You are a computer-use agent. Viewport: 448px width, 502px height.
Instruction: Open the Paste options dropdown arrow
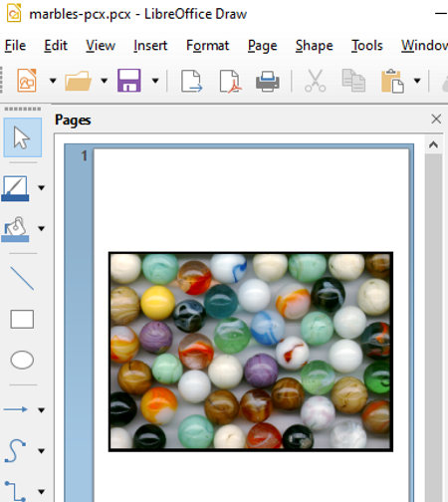417,81
